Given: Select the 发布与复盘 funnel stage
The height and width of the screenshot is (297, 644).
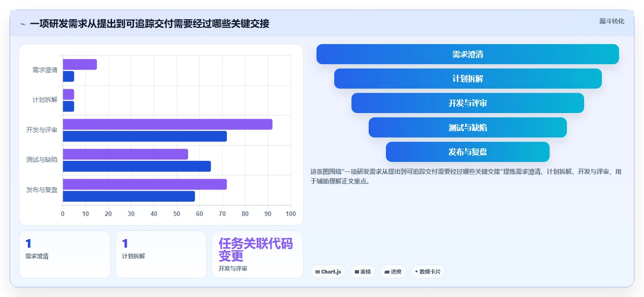Looking at the screenshot, I should 467,152.
